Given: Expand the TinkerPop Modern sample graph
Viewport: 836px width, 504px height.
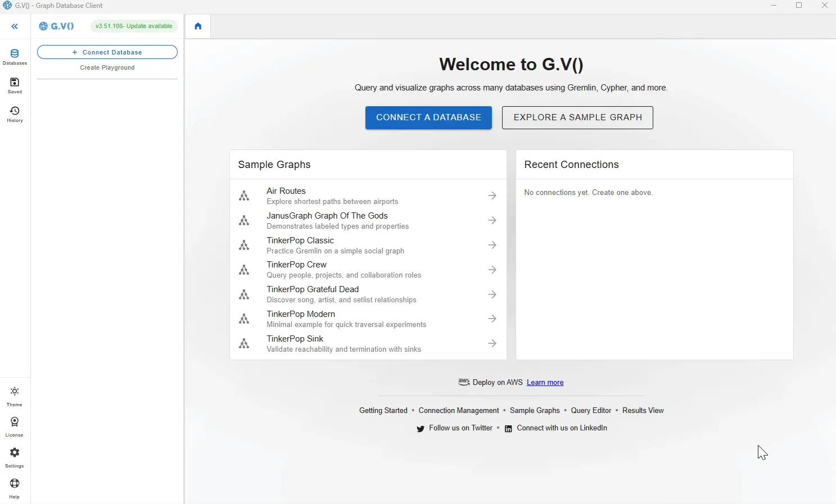Looking at the screenshot, I should [492, 319].
